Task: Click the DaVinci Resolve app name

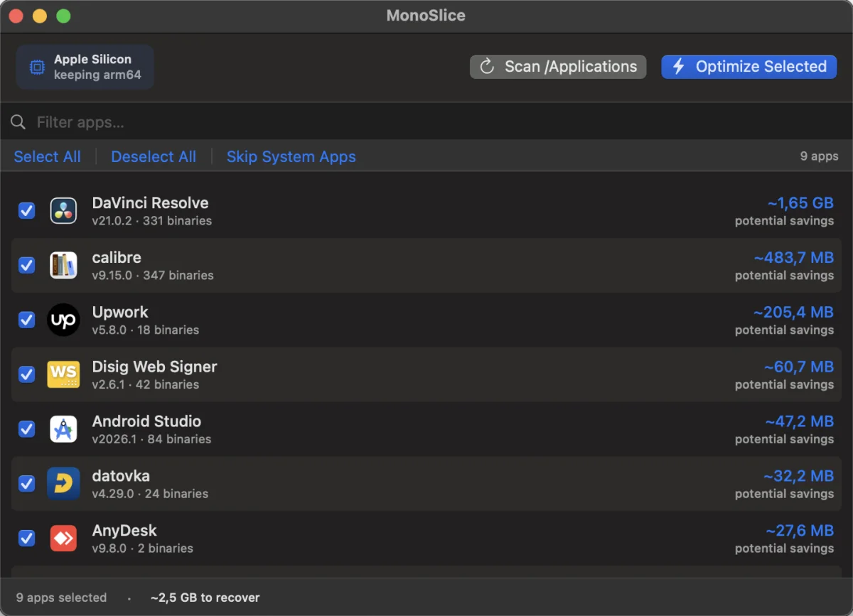Action: (x=150, y=203)
